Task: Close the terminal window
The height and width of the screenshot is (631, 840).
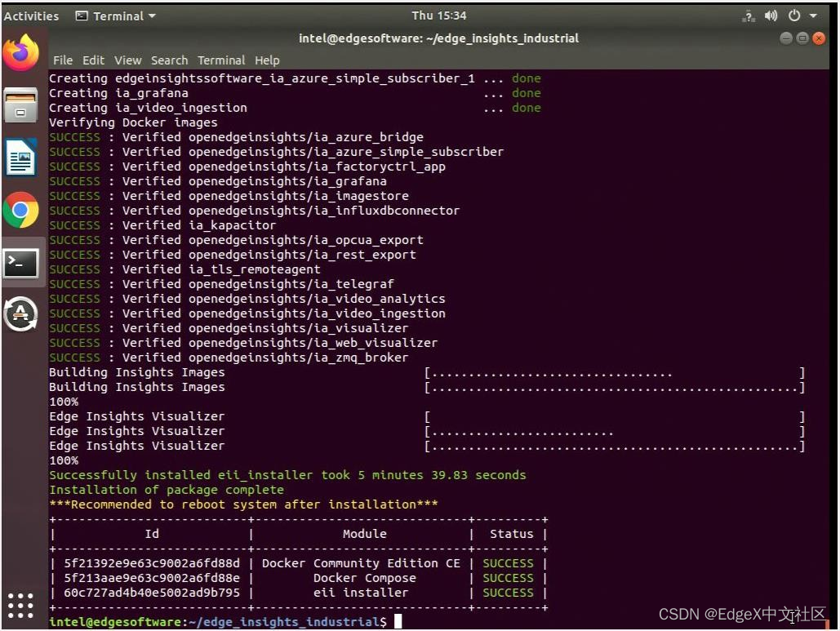Action: (x=819, y=38)
